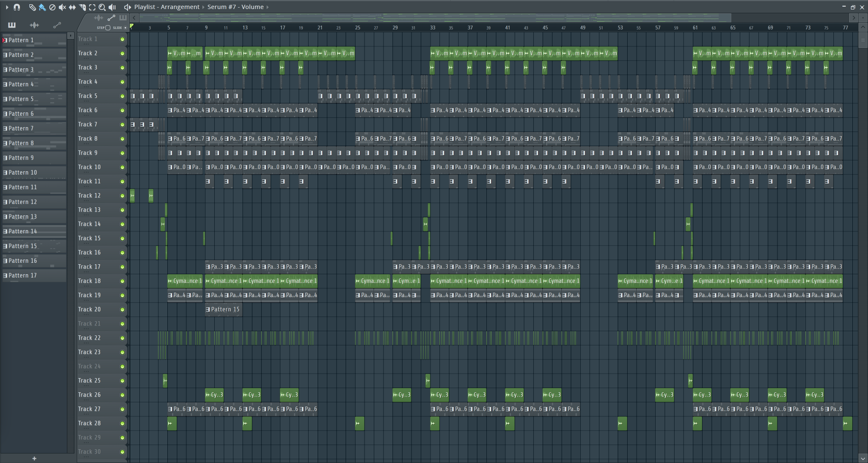Mute Track 2 via its green LED

coord(122,54)
